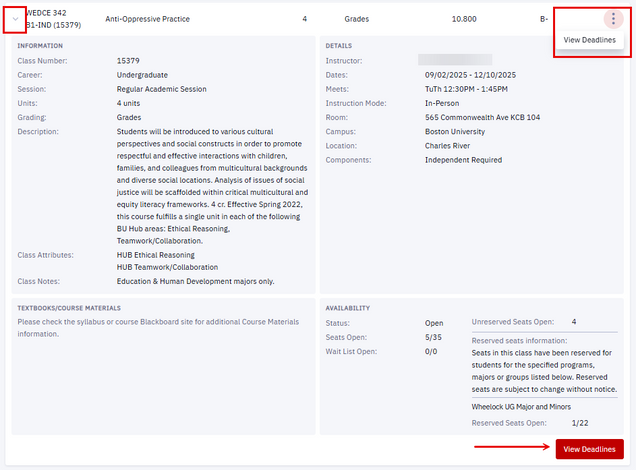636x470 pixels.
Task: Click the blurred instructor name field
Action: pos(455,60)
